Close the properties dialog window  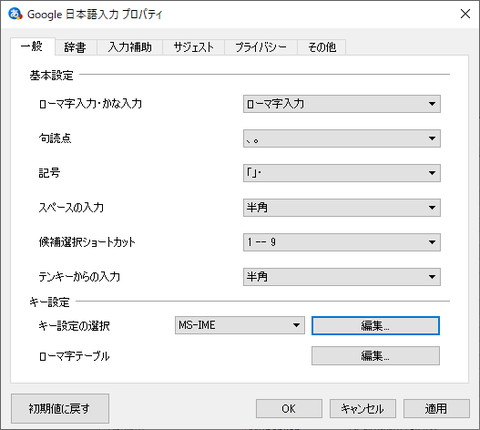click(x=465, y=14)
